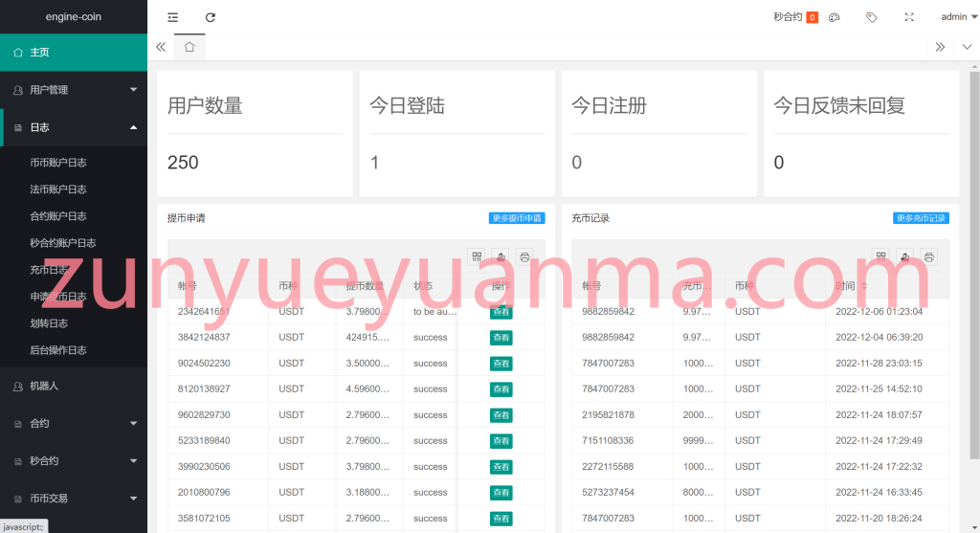Viewport: 980px width, 533px height.
Task: Click amount 424915… in 提币申请 table
Action: pos(367,338)
